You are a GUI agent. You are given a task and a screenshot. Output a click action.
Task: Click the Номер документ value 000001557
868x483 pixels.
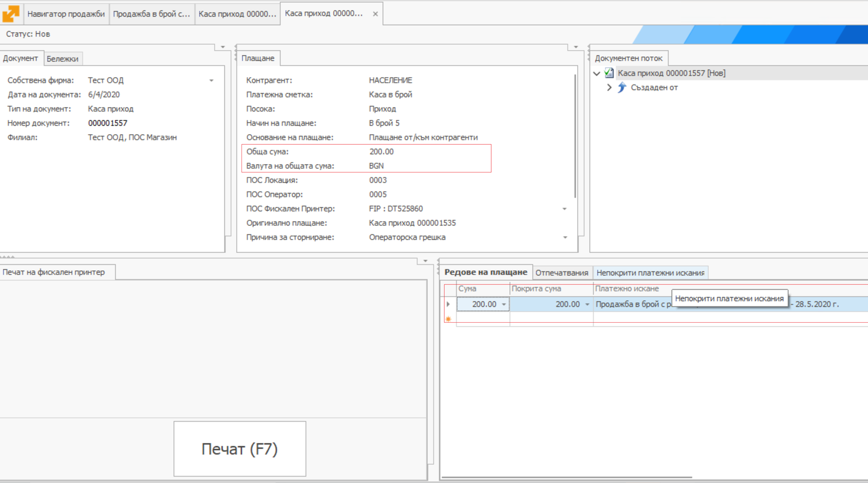pos(108,123)
